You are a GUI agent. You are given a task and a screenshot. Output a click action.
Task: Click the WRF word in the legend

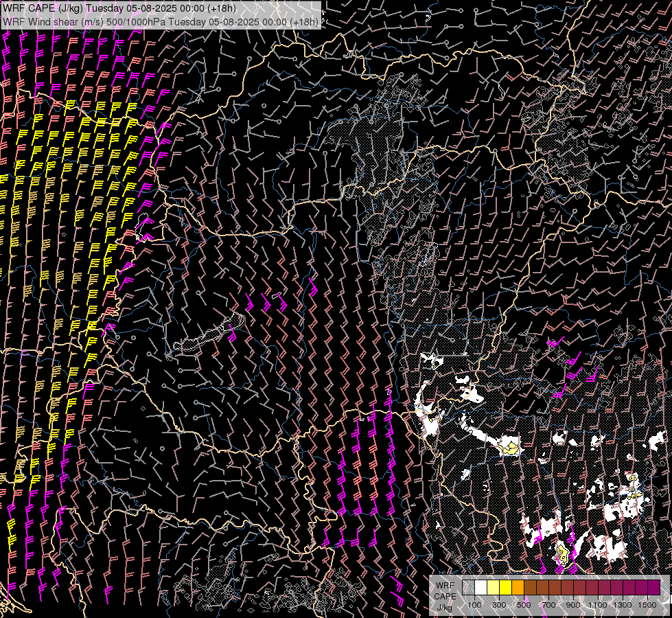tap(445, 586)
